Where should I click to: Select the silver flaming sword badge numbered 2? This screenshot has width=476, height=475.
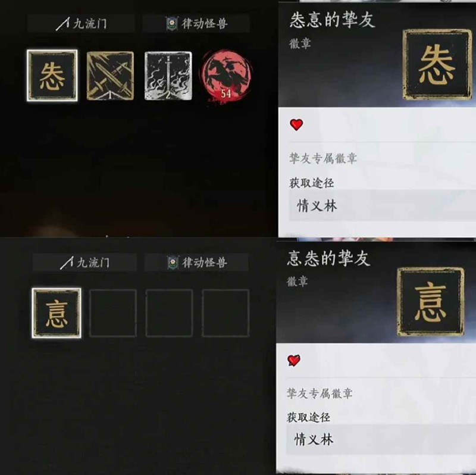pos(168,76)
